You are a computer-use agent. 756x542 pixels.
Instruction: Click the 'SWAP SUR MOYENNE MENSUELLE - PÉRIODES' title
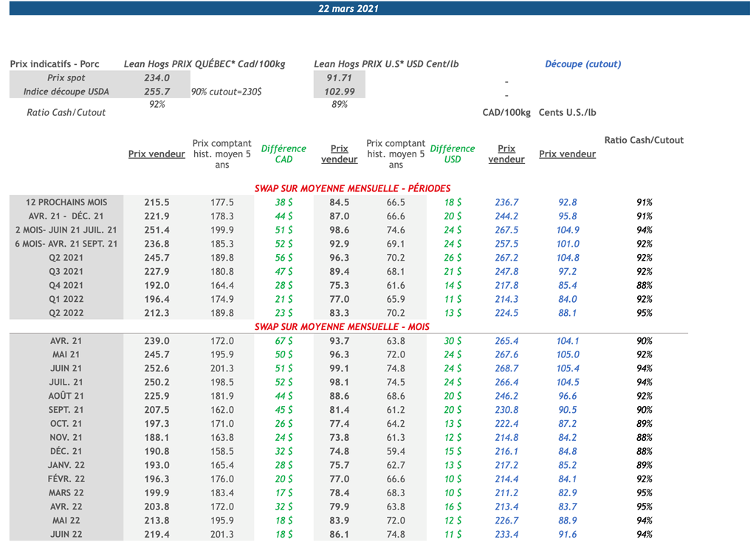(352, 188)
